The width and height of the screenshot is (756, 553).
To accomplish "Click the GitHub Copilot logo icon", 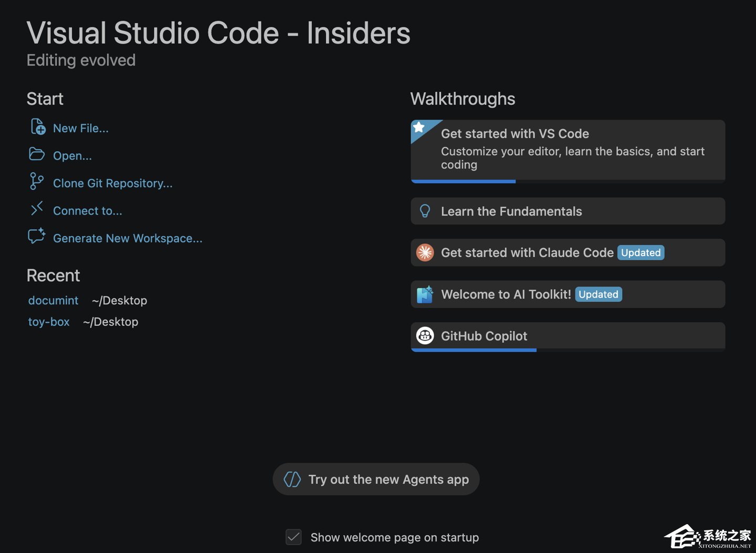I will tap(425, 335).
